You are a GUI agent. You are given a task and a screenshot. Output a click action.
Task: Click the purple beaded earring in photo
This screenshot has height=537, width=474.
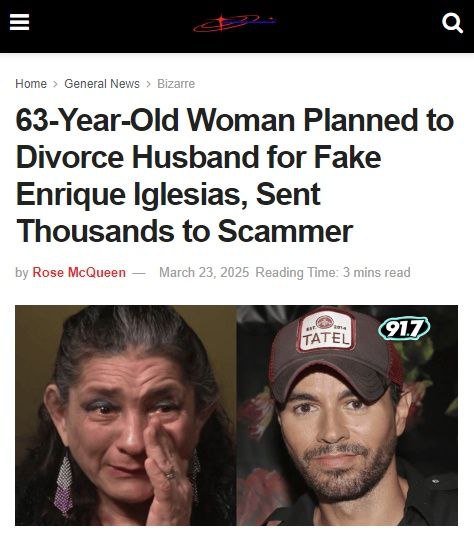coord(64,485)
